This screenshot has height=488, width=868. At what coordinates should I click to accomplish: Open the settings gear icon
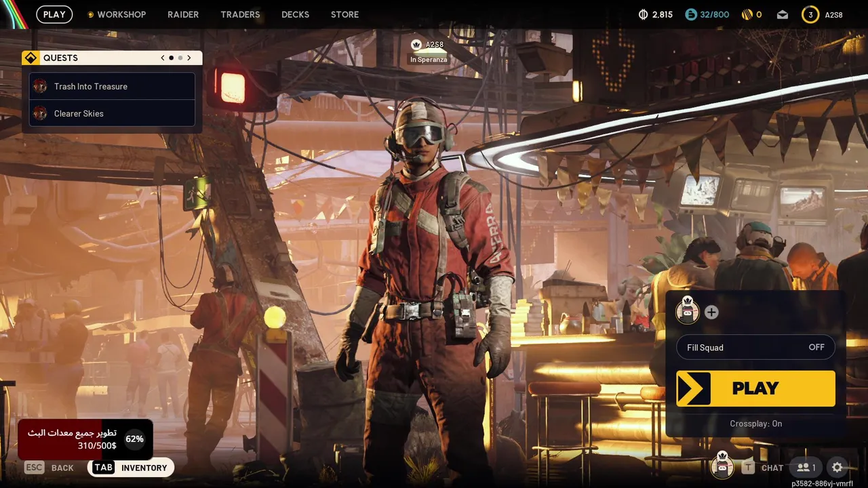point(837,468)
